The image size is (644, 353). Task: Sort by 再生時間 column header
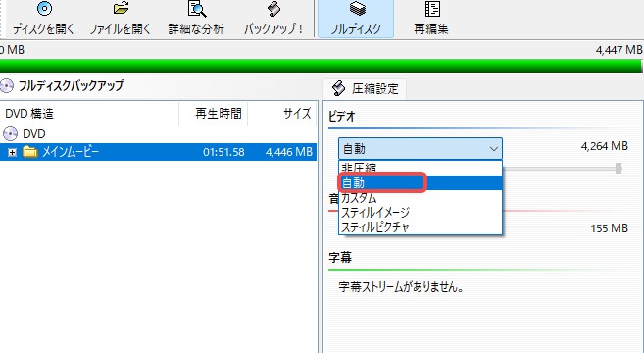[x=214, y=114]
